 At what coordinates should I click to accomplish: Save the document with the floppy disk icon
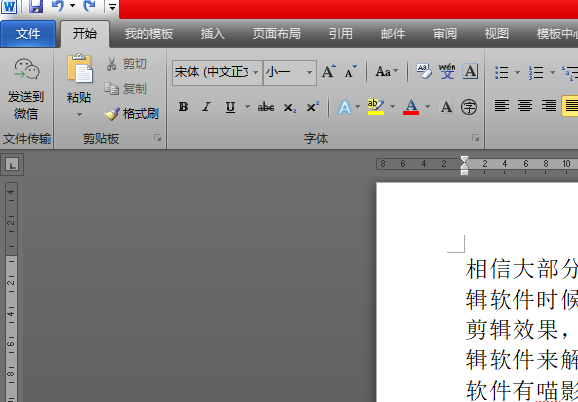pos(35,6)
